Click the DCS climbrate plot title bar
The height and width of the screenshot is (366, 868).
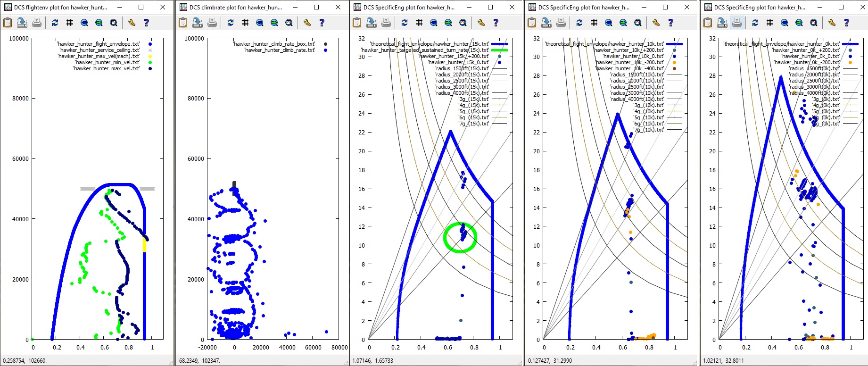point(236,7)
